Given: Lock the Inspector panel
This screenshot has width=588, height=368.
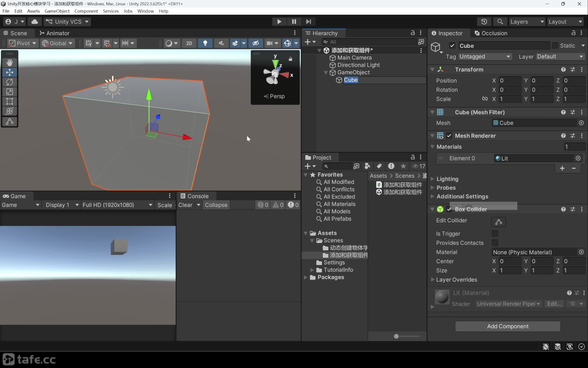Looking at the screenshot, I should [x=573, y=33].
